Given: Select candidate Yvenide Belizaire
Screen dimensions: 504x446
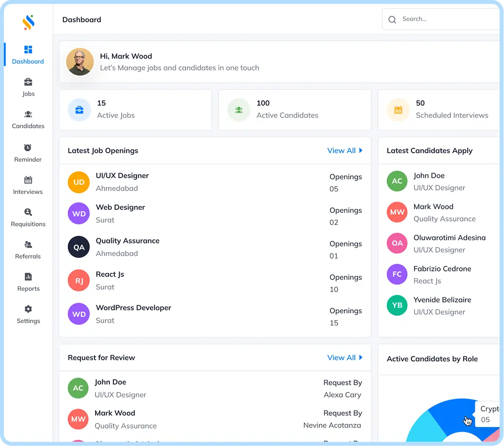Looking at the screenshot, I should pyautogui.click(x=442, y=300).
